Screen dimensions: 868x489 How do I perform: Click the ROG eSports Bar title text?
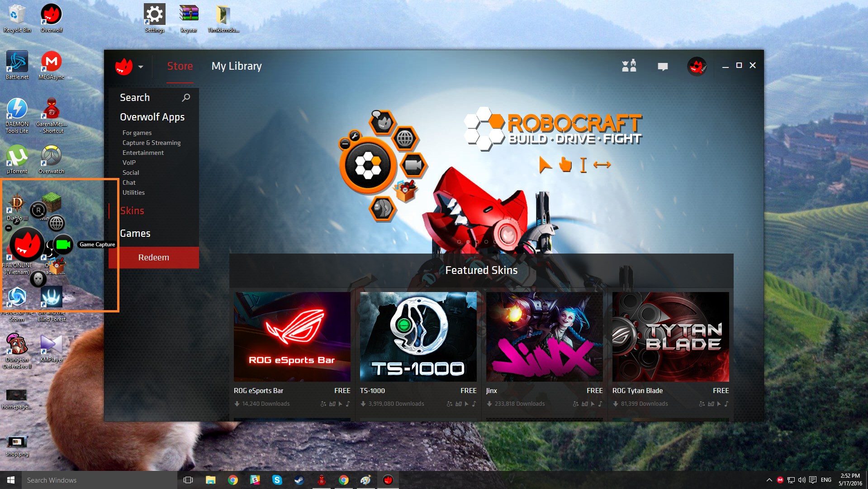tap(258, 390)
